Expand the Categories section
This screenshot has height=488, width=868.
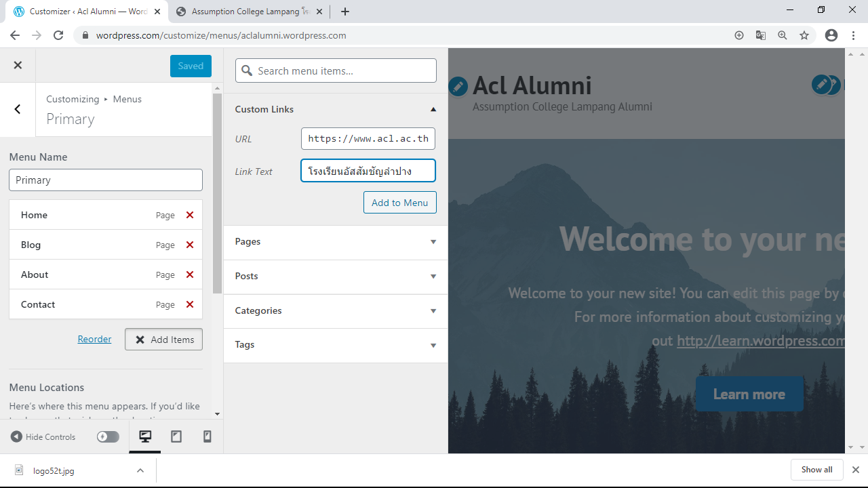click(433, 310)
